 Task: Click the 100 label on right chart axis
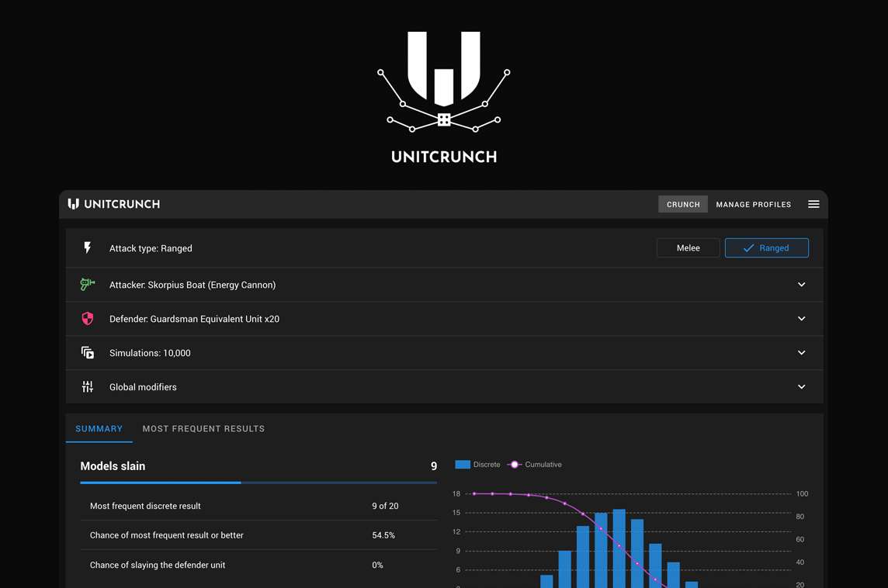pos(802,493)
